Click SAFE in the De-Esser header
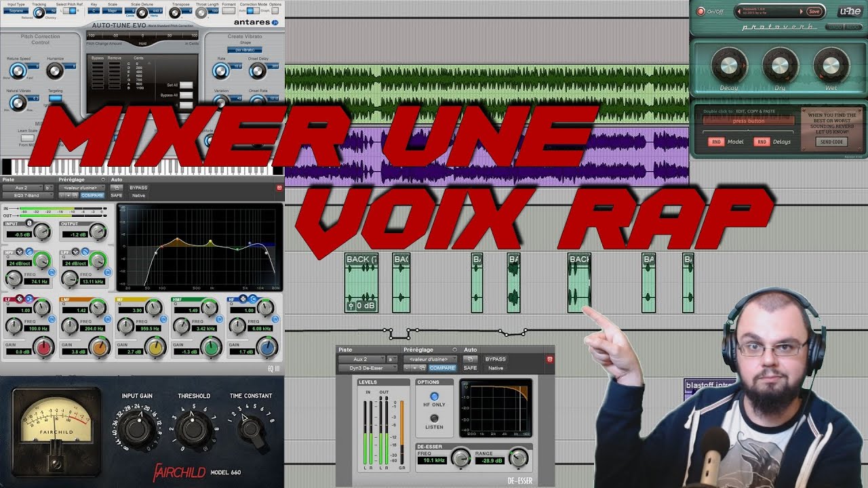 click(x=470, y=368)
